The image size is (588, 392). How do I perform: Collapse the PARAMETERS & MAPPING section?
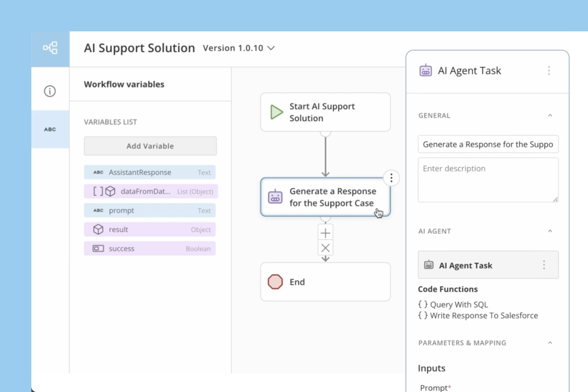coord(550,343)
